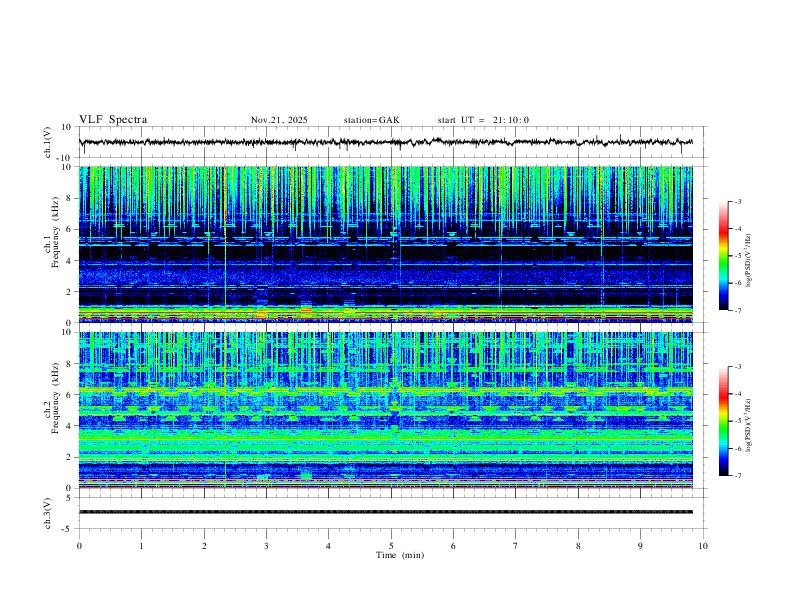The image size is (792, 612).
Task: Click the time axis tick label "1"
Action: tap(141, 546)
